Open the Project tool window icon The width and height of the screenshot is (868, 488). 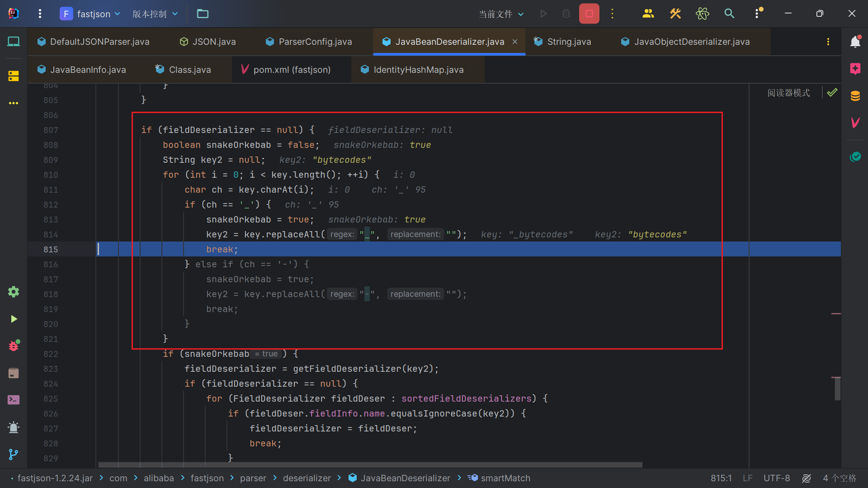(14, 42)
